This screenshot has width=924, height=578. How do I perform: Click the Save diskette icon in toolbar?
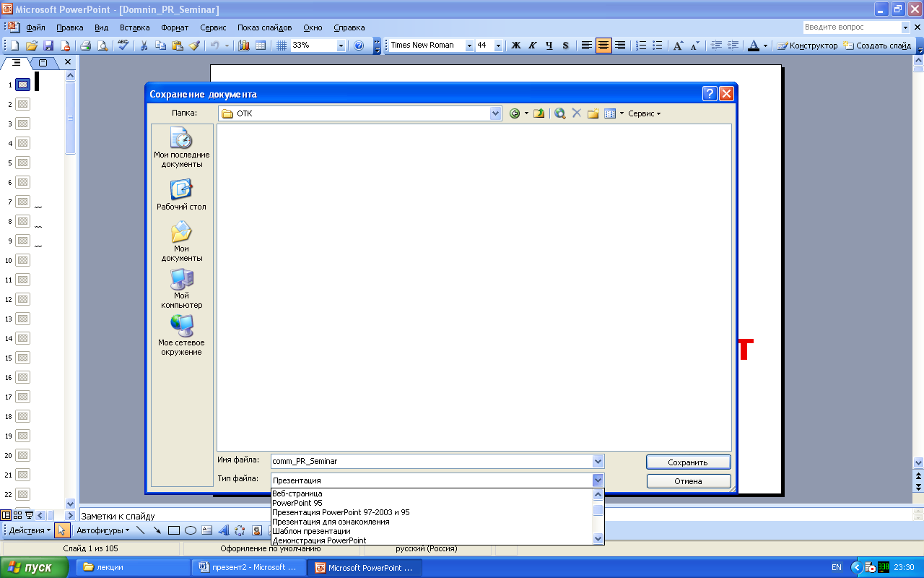tap(48, 46)
